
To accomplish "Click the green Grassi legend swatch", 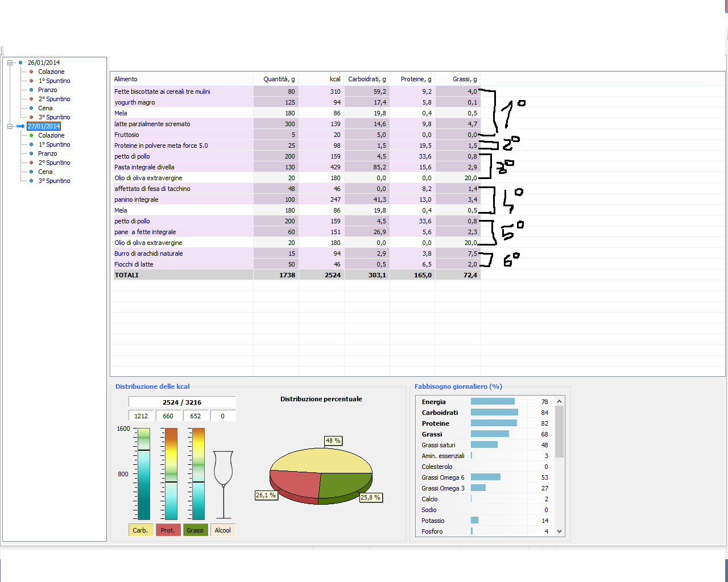I will [x=195, y=530].
